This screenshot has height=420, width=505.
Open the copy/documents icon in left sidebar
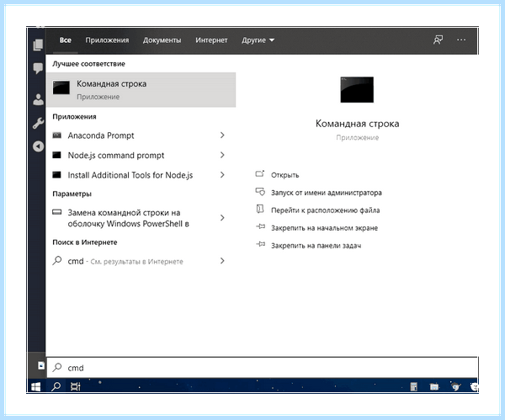(x=38, y=45)
